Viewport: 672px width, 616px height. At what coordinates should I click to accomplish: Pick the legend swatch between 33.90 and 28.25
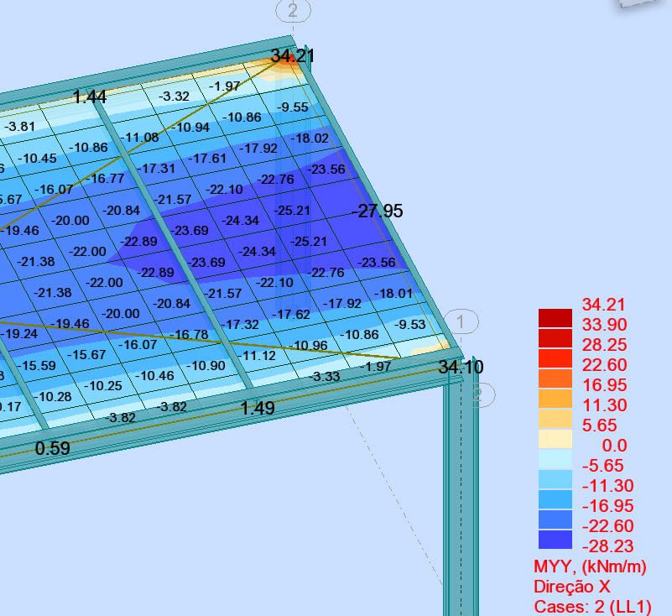pos(555,338)
